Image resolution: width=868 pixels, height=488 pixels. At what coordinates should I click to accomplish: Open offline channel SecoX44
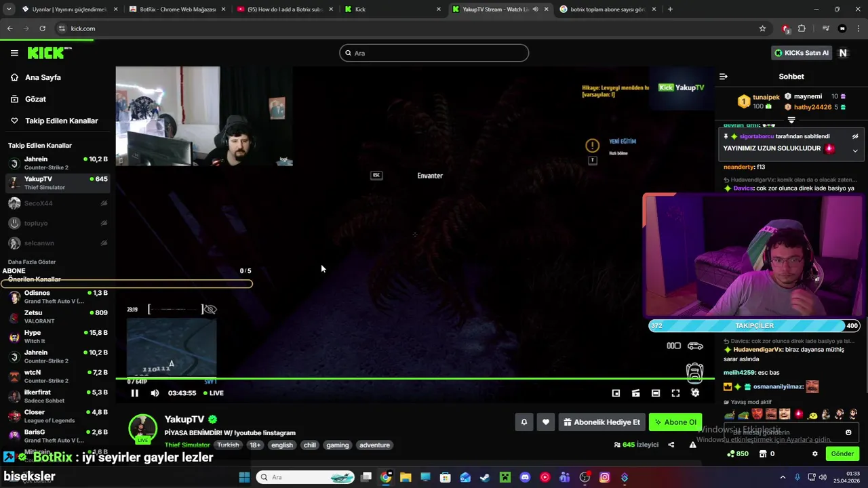tap(58, 203)
